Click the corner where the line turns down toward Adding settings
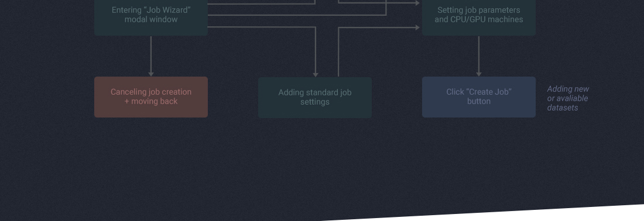This screenshot has width=644, height=221. pyautogui.click(x=316, y=27)
